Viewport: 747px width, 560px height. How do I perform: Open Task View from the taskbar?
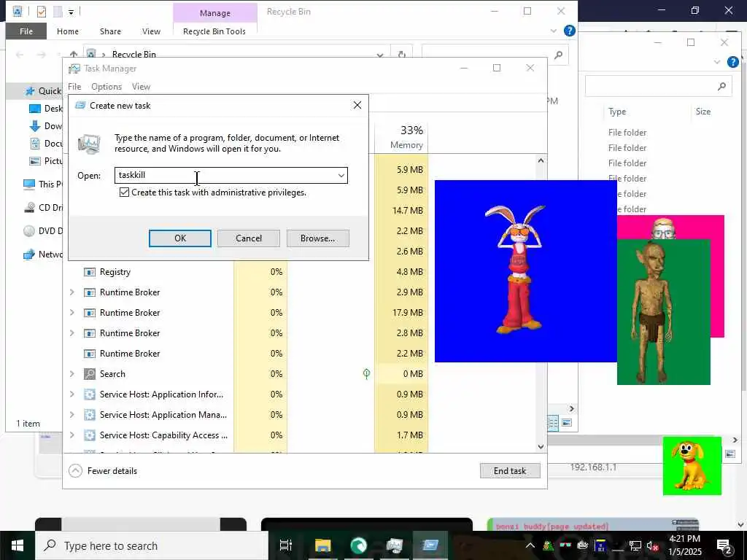tap(285, 545)
